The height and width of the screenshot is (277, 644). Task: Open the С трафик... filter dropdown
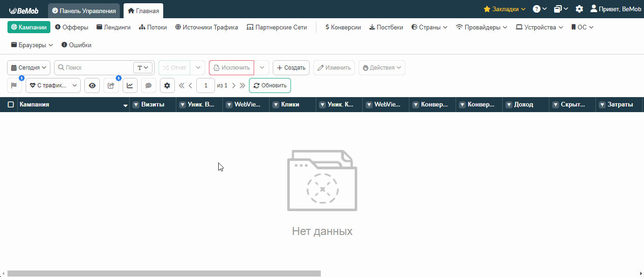[x=53, y=85]
